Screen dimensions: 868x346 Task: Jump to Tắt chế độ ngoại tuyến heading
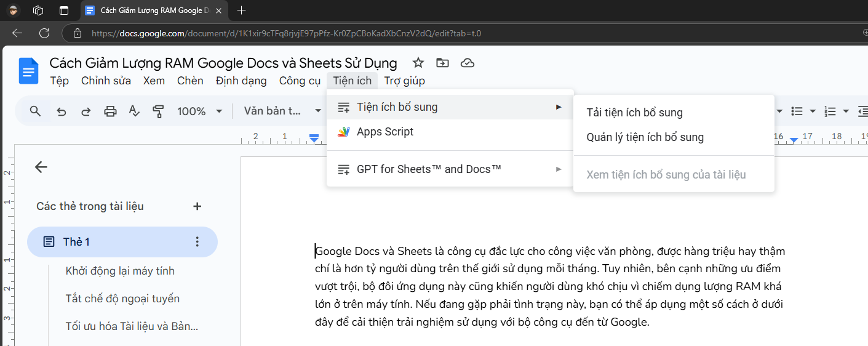click(122, 299)
